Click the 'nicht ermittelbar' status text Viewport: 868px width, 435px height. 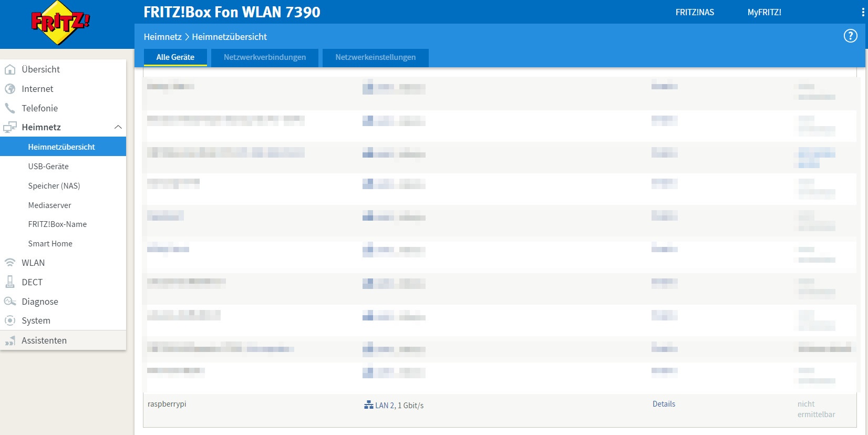(816, 409)
